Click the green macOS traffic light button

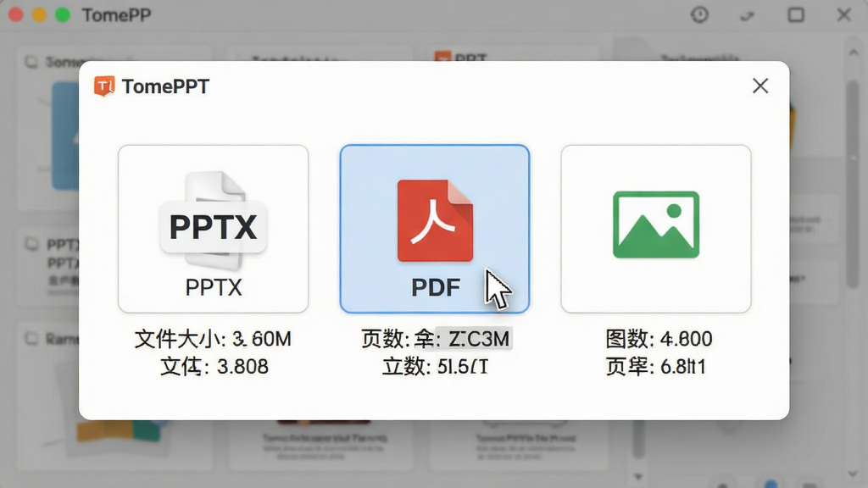[63, 15]
